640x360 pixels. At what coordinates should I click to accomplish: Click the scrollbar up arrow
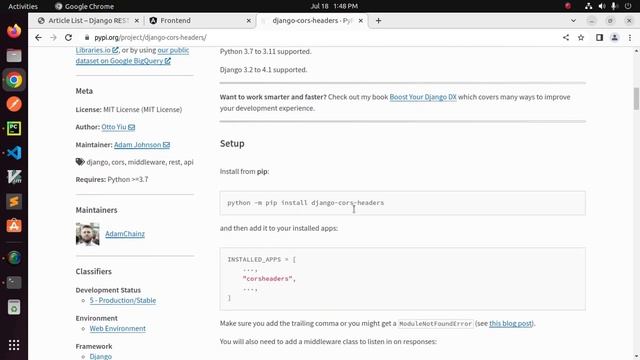pyautogui.click(x=636, y=51)
